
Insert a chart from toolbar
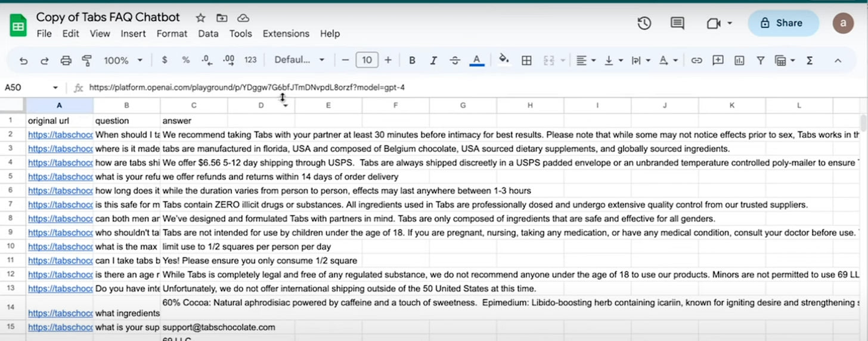click(x=739, y=60)
